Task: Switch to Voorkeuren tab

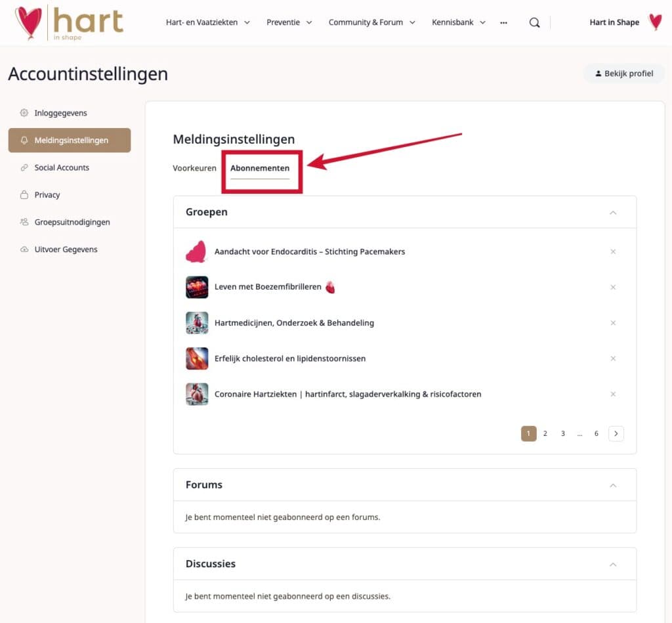Action: [x=194, y=168]
